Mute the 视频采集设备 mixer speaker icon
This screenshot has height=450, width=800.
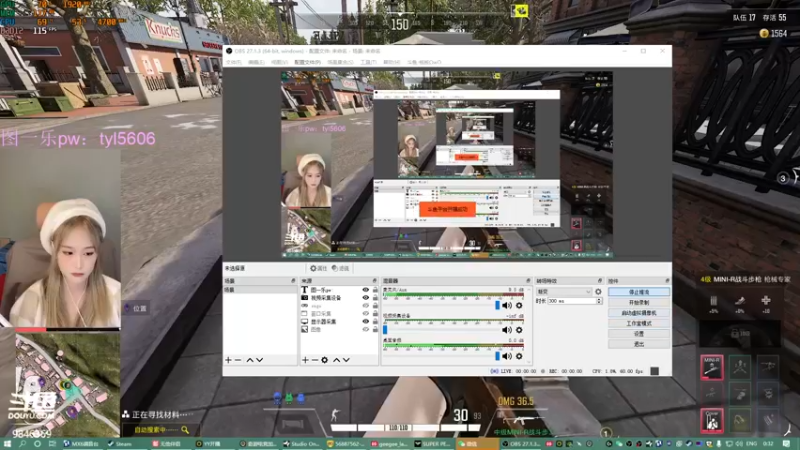pyautogui.click(x=507, y=330)
